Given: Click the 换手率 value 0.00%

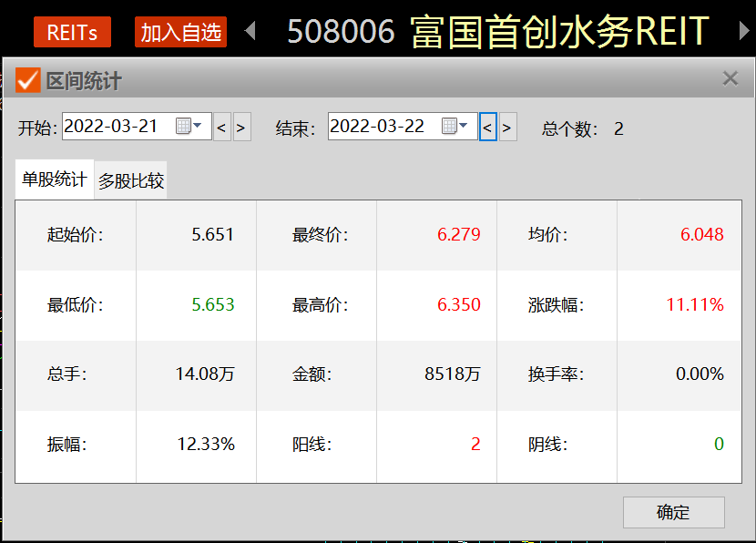Looking at the screenshot, I should [x=700, y=374].
